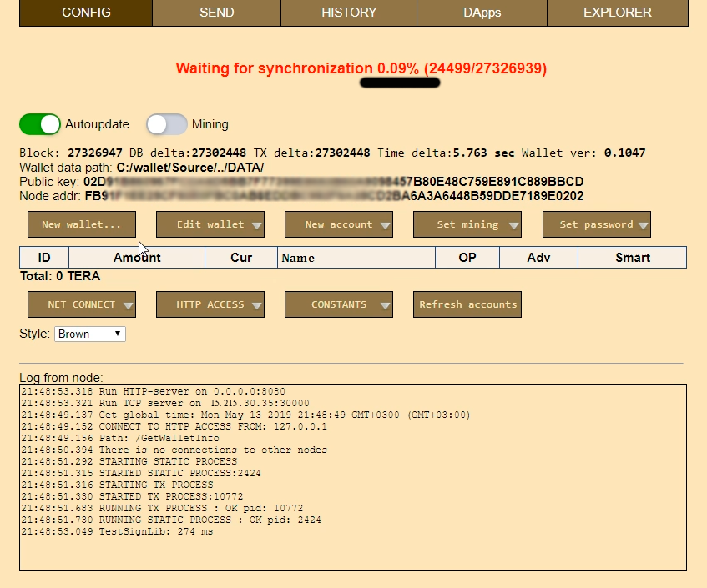
Task: Click log line no connections to other nodes
Action: (174, 450)
